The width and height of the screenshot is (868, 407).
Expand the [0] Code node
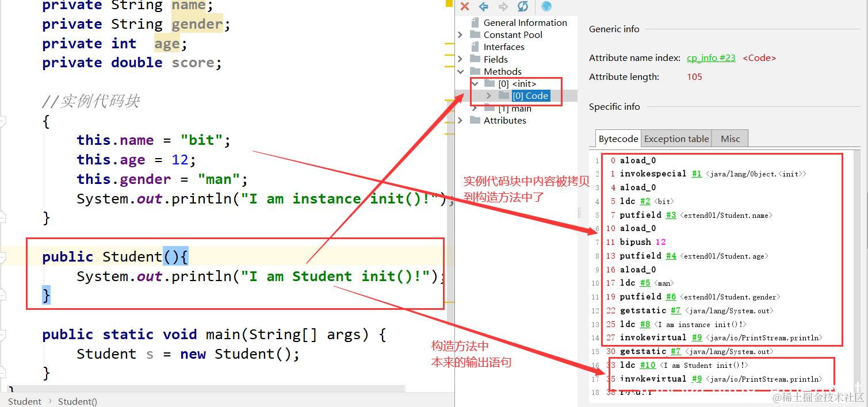[x=489, y=95]
